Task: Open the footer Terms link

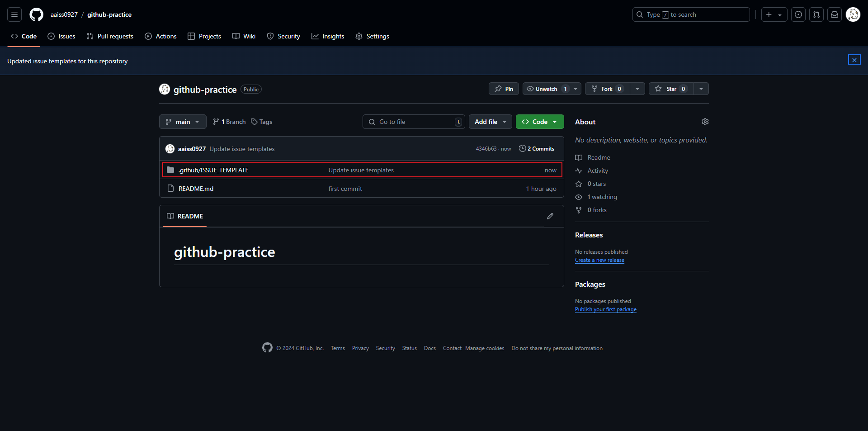Action: coord(338,348)
